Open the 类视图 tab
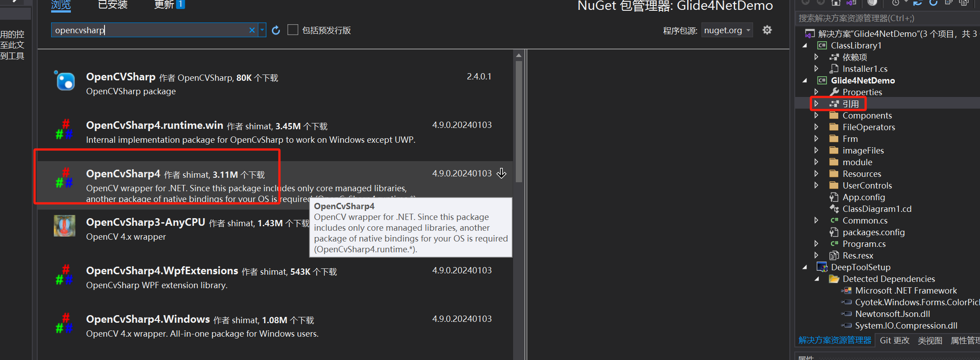 point(930,340)
